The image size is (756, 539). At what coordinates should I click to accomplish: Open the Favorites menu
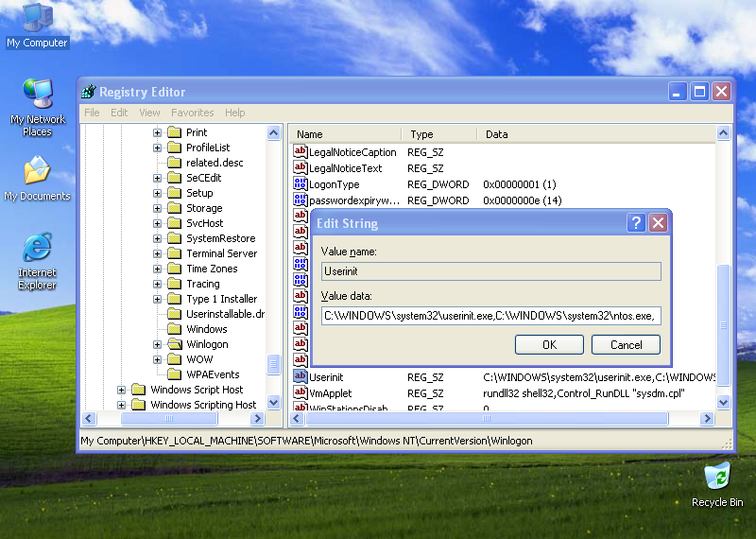[x=193, y=113]
